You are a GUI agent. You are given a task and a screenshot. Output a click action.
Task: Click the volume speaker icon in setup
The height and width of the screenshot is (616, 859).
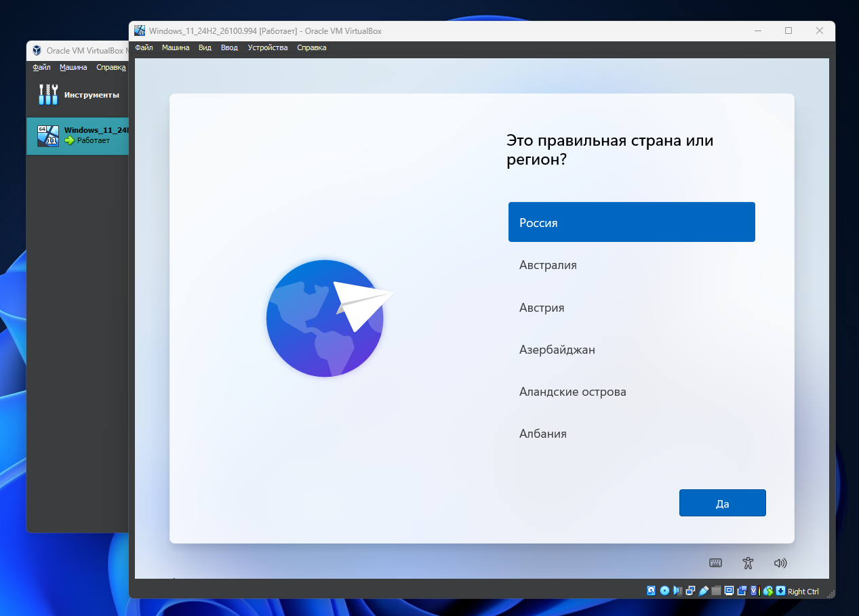point(780,562)
